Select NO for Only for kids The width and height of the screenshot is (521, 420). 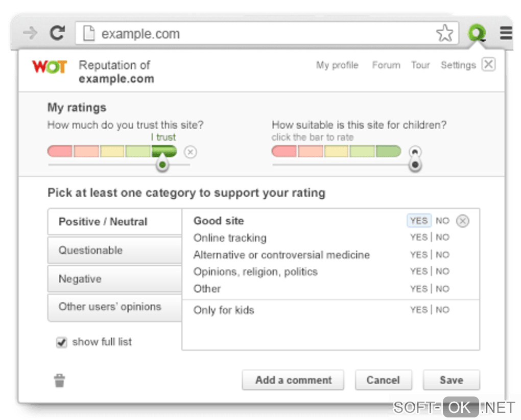[x=442, y=310]
